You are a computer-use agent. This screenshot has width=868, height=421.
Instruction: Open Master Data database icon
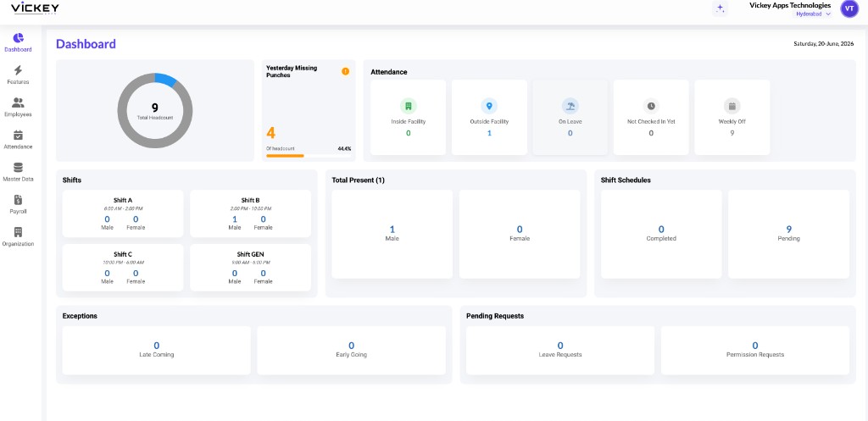pos(19,168)
